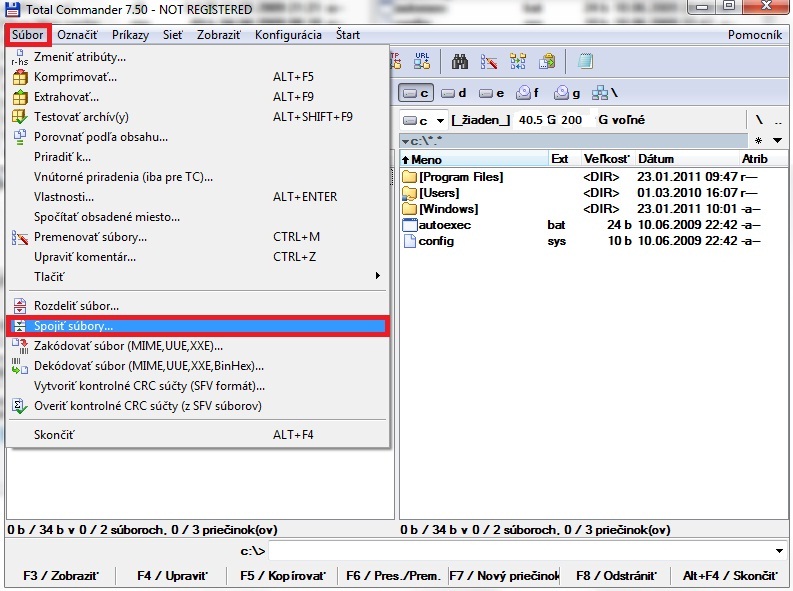Open the Konfigurácia menu

(288, 35)
